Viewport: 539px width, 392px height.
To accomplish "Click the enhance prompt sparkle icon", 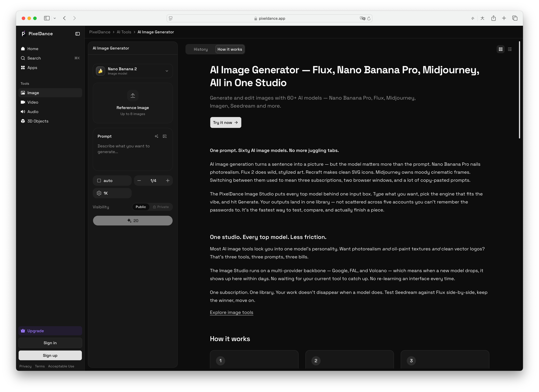I will [x=156, y=136].
